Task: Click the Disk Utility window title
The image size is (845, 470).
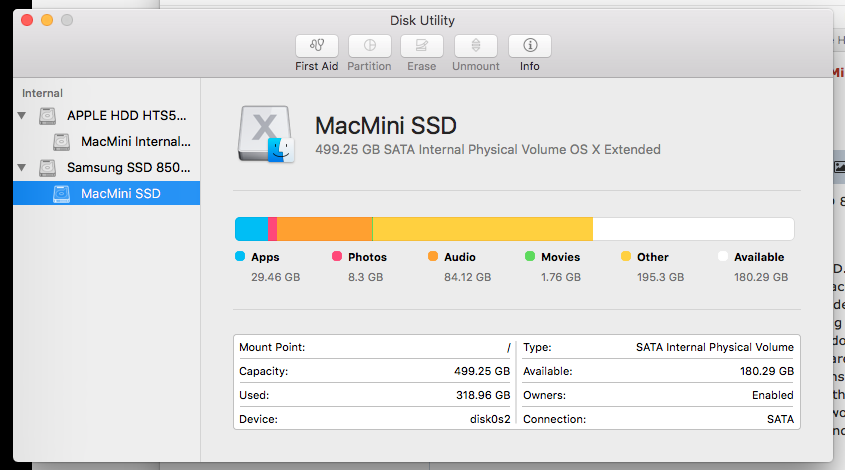Action: 422,20
